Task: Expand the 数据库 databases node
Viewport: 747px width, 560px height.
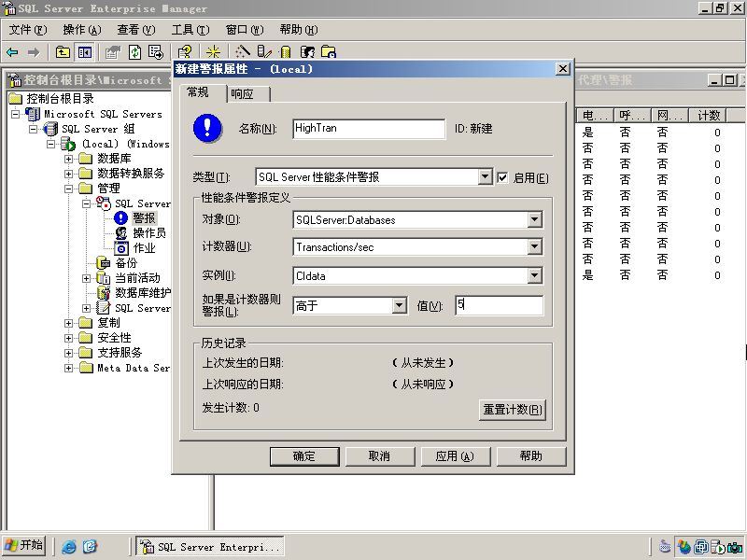Action: (68, 159)
